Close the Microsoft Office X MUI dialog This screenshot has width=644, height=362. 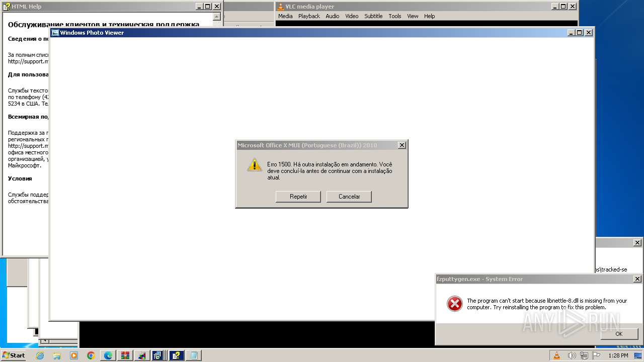401,145
